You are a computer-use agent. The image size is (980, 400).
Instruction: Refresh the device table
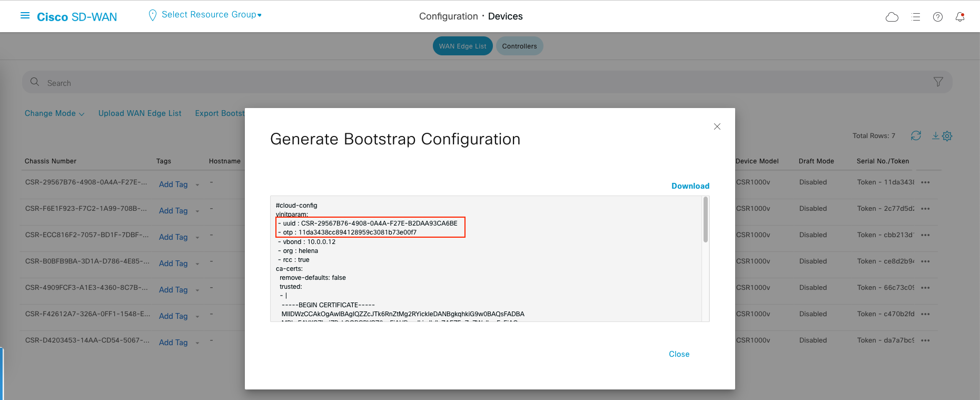[x=916, y=136]
